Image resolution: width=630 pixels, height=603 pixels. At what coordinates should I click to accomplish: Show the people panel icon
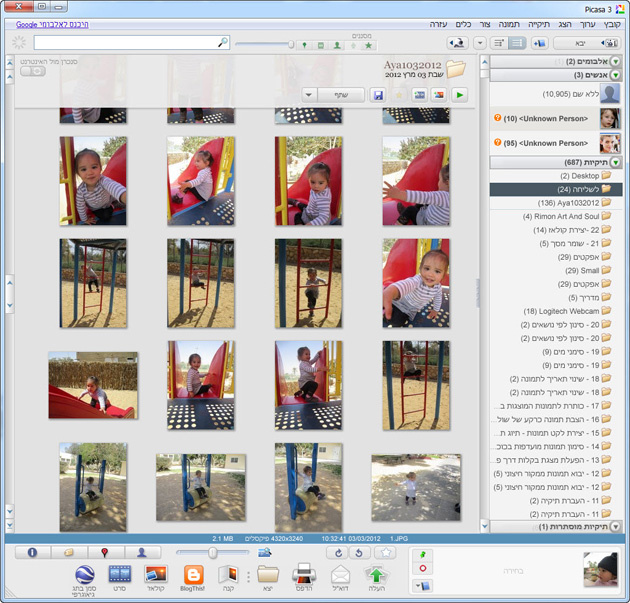click(x=142, y=553)
